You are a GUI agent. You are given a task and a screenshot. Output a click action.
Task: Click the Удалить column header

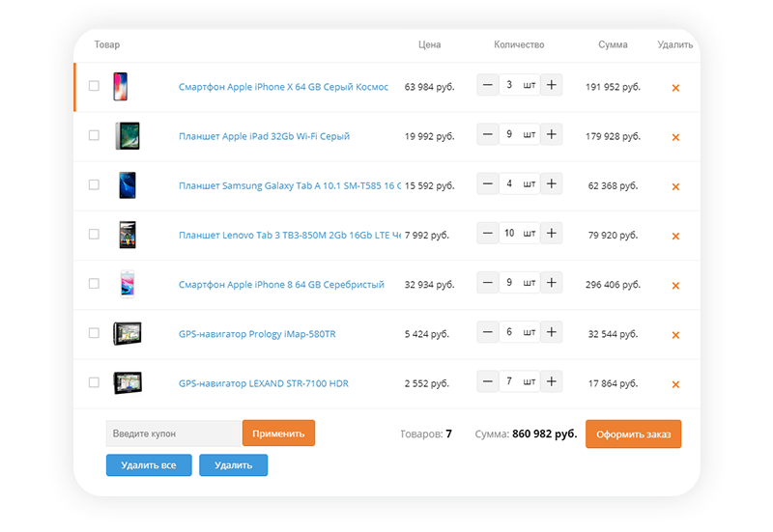[674, 44]
